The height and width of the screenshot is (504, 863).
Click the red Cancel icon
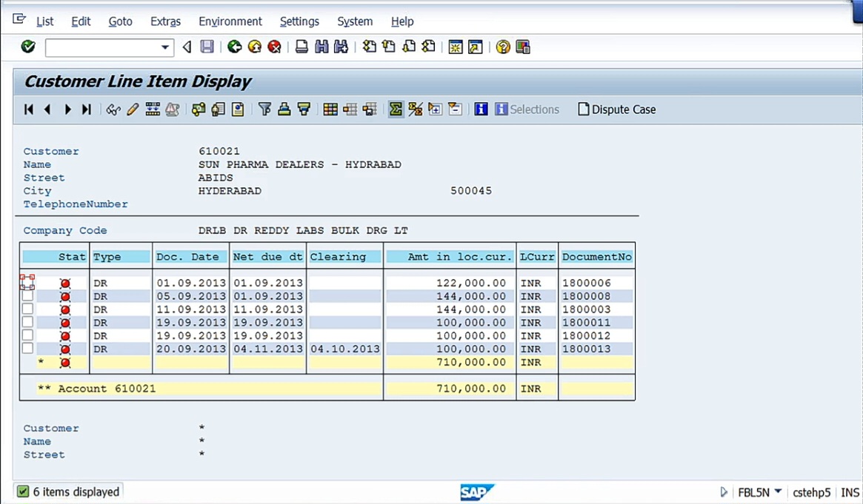click(x=274, y=47)
